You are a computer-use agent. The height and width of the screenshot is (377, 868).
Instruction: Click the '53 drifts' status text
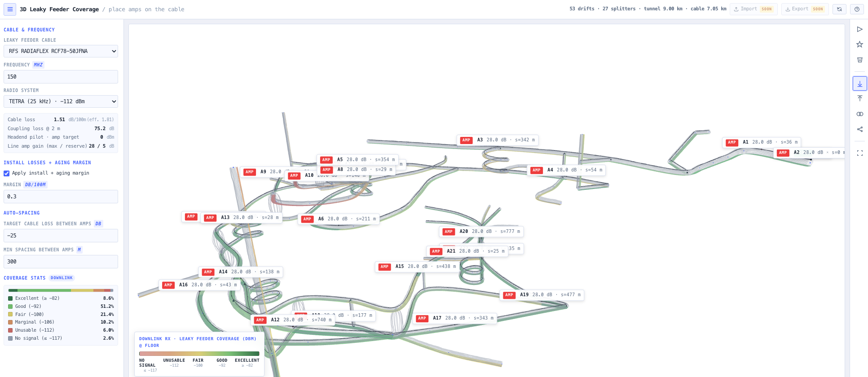(582, 9)
